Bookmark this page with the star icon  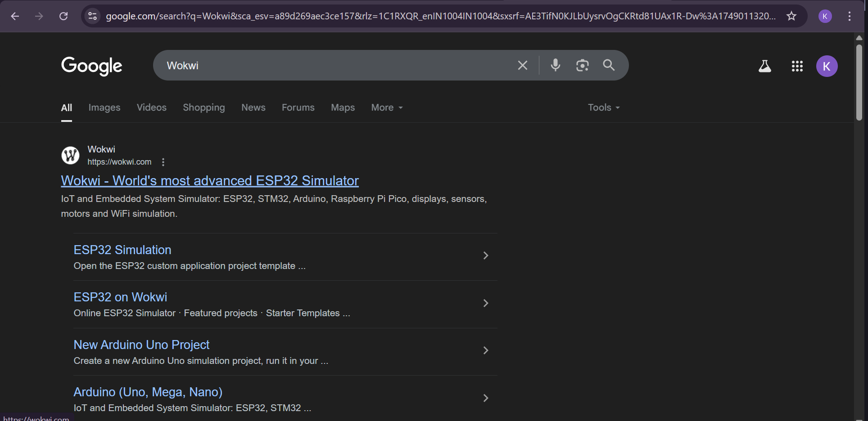point(791,16)
